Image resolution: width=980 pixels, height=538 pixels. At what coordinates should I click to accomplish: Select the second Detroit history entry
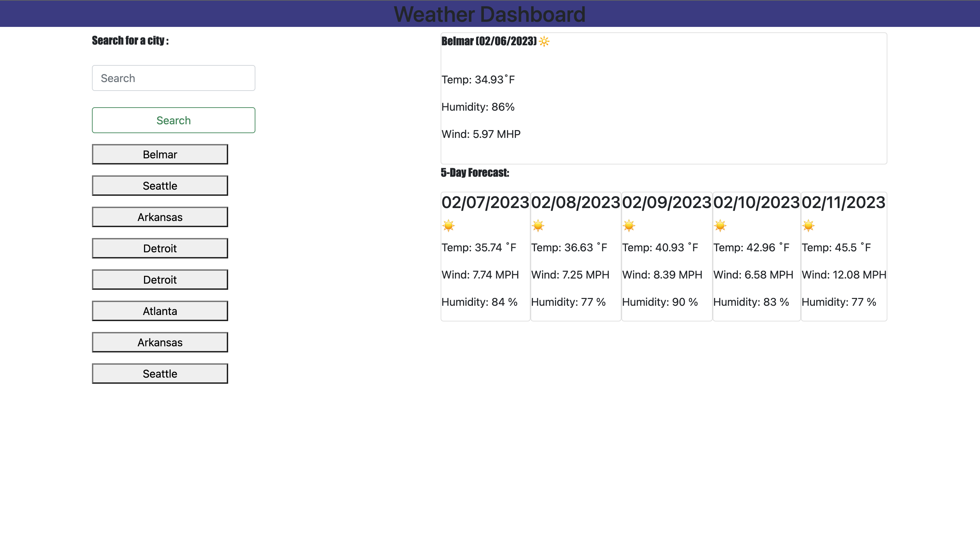pyautogui.click(x=160, y=279)
